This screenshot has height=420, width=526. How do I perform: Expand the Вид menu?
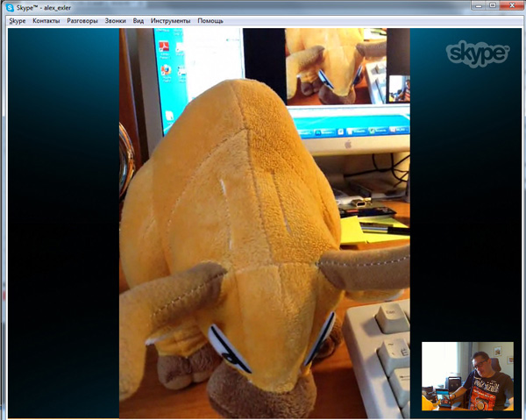coord(139,20)
